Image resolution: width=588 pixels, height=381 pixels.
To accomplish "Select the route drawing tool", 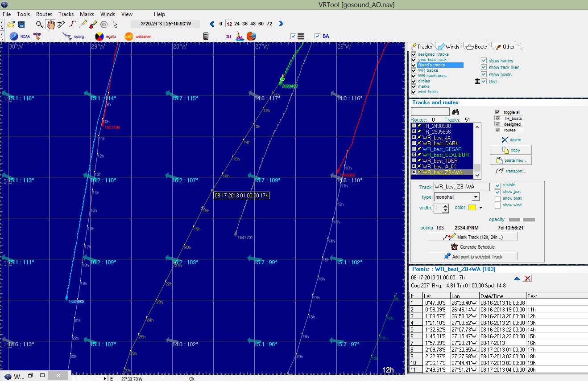I will click(72, 25).
